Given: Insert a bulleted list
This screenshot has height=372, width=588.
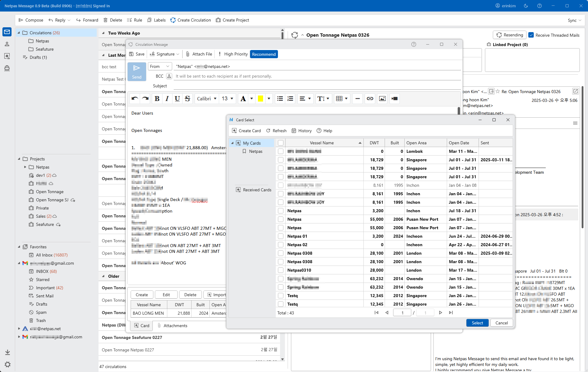Looking at the screenshot, I should tap(280, 99).
